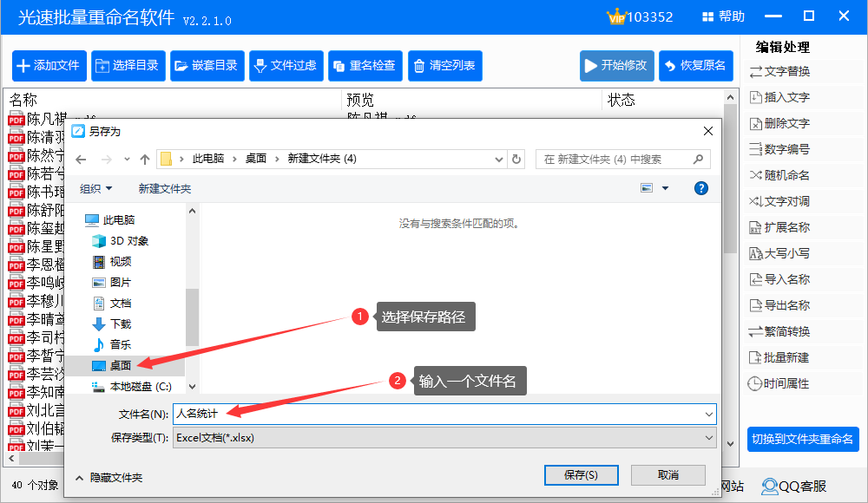This screenshot has width=868, height=503.
Task: Click 切换到文件夹重命名 button
Action: click(803, 440)
